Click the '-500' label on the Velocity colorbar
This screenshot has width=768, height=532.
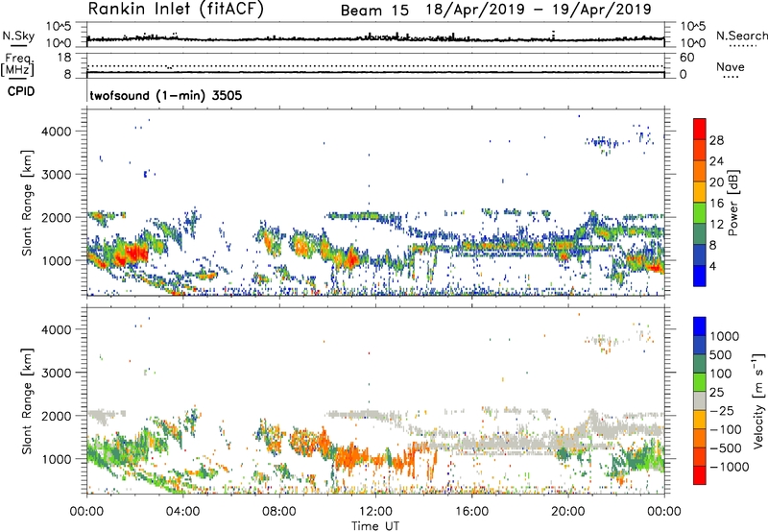pyautogui.click(x=725, y=448)
